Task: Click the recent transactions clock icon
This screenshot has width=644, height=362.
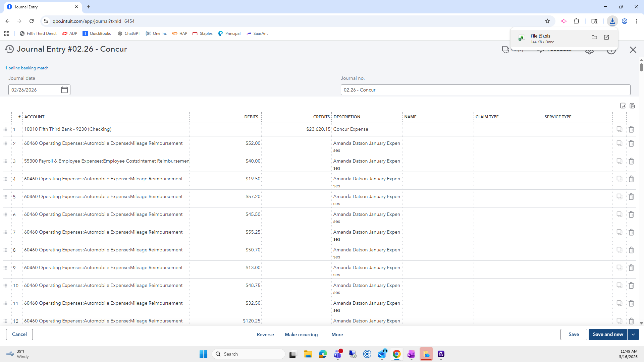Action: pyautogui.click(x=9, y=49)
